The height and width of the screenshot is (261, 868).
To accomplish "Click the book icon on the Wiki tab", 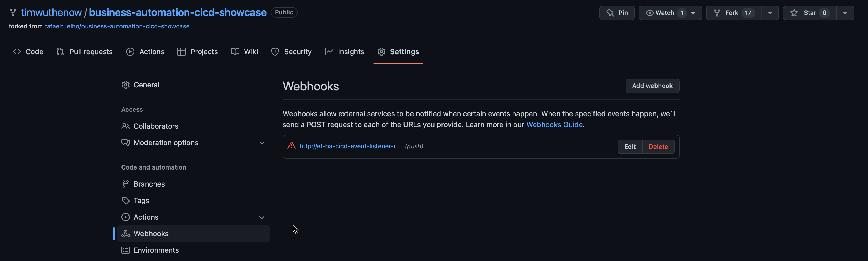I will pyautogui.click(x=235, y=51).
